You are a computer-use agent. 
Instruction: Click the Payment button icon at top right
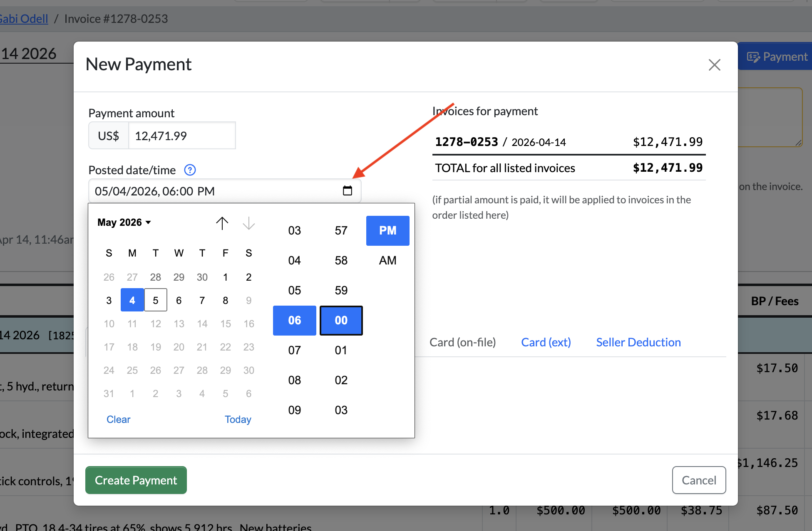754,57
